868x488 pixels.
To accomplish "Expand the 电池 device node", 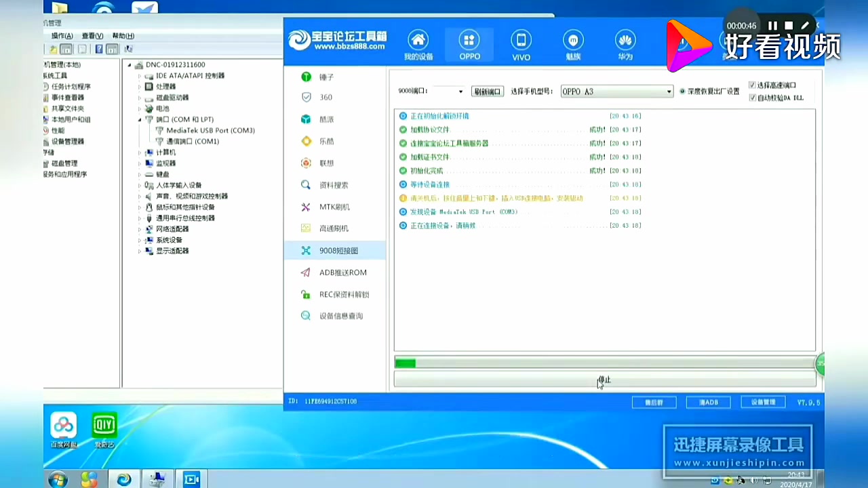I will pyautogui.click(x=140, y=108).
